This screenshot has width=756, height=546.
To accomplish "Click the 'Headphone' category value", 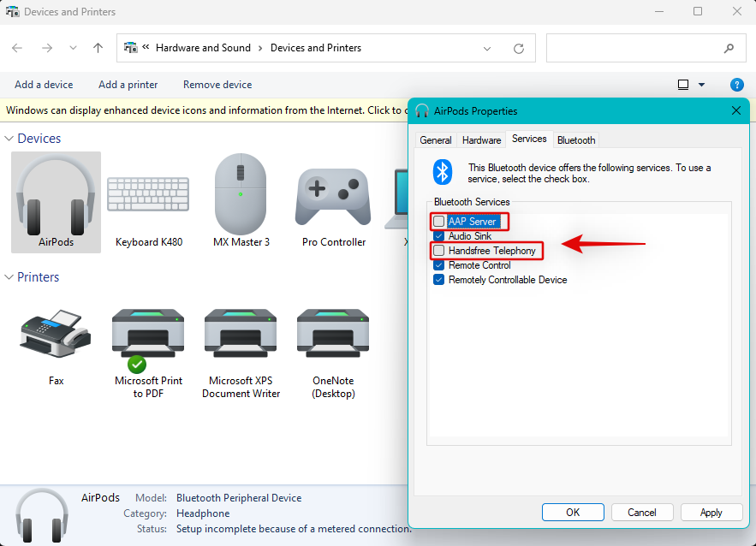I will 203,513.
